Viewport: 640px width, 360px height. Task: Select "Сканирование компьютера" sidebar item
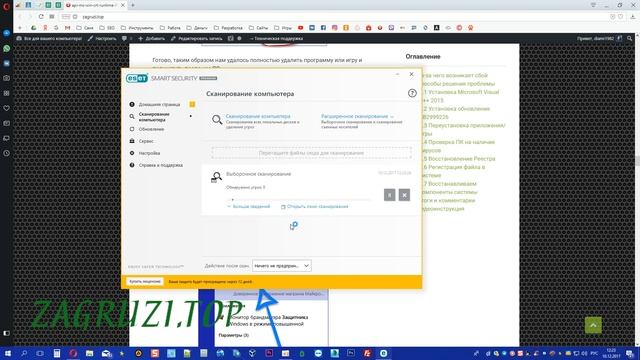tap(154, 117)
